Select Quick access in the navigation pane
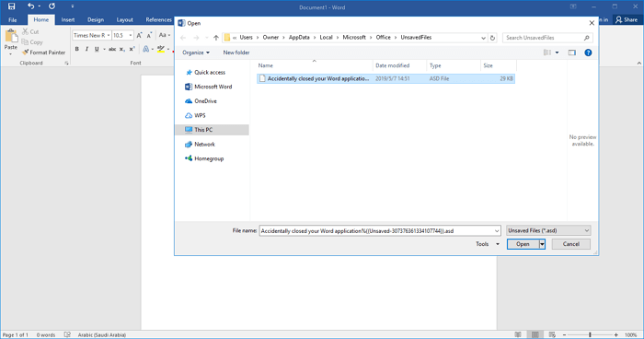 click(x=205, y=73)
